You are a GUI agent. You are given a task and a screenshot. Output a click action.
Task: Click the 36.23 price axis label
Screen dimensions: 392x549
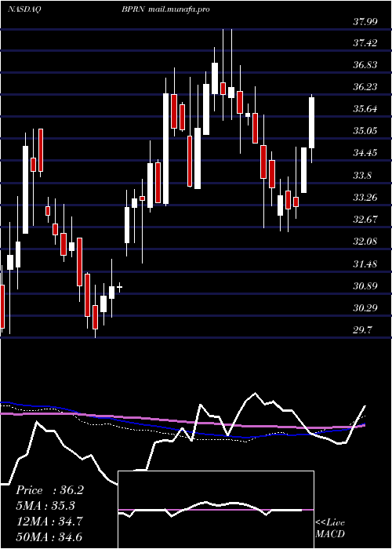[x=365, y=87]
